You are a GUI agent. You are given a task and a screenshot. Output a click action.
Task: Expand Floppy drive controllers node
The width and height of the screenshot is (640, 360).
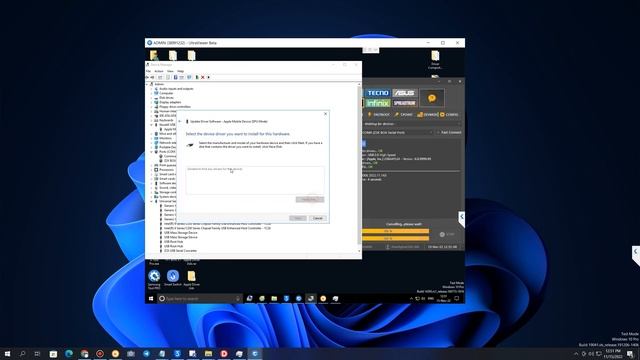coord(151,107)
